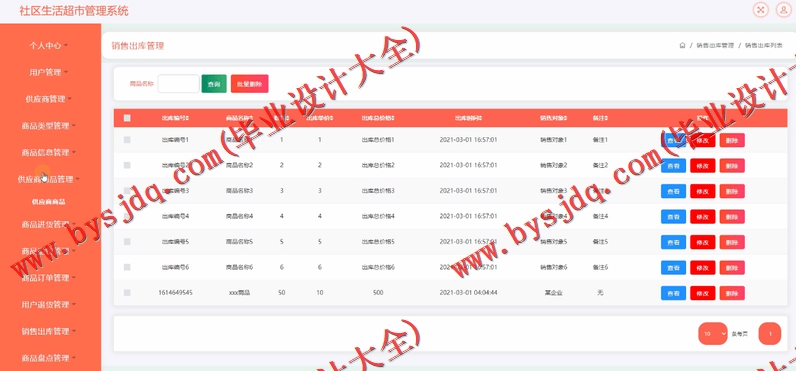Click 查看 for 出库编号5 row

pyautogui.click(x=673, y=242)
